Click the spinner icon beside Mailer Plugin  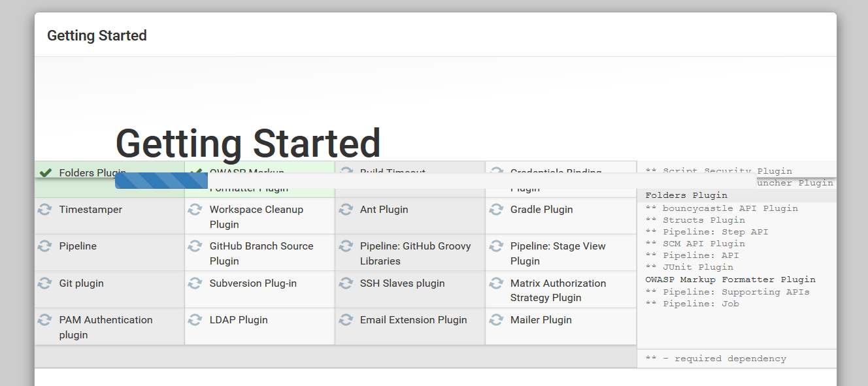pyautogui.click(x=495, y=319)
